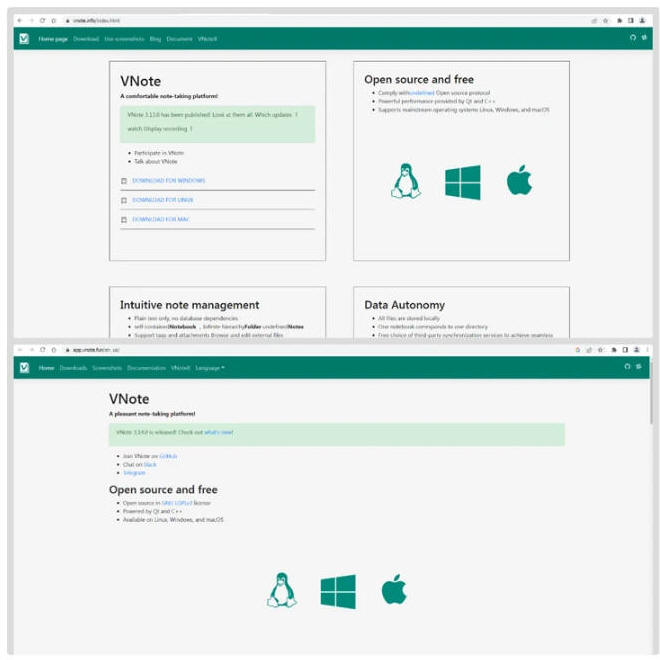Image resolution: width=660 pixels, height=660 pixels.
Task: Bookmark the page with the top window star icon
Action: [606, 21]
